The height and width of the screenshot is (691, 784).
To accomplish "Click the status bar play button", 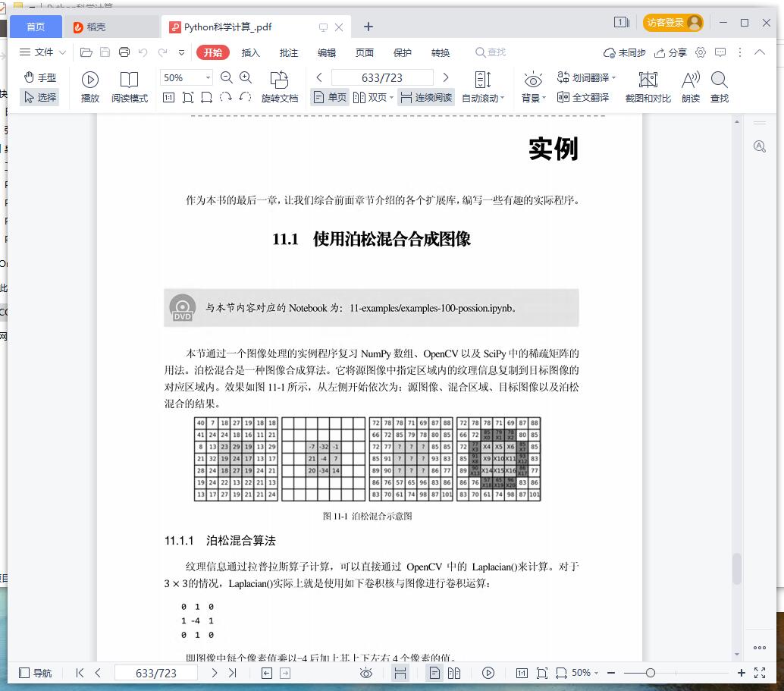I will click(x=488, y=673).
